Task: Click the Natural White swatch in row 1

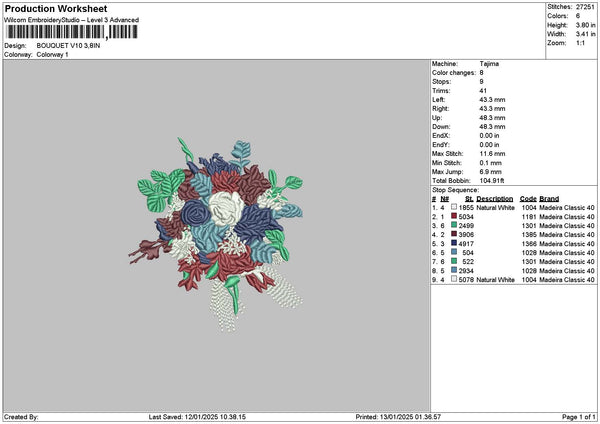Action: [454, 207]
